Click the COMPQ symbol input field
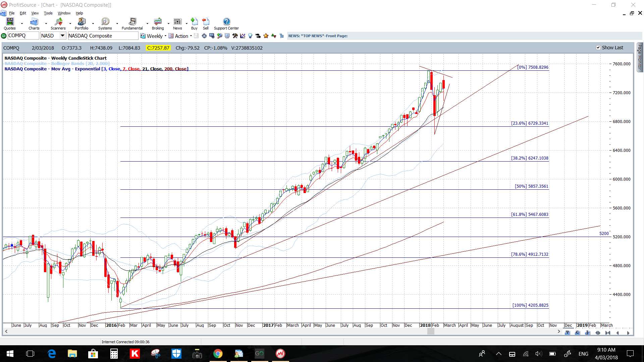The image size is (644, 362). pyautogui.click(x=23, y=36)
